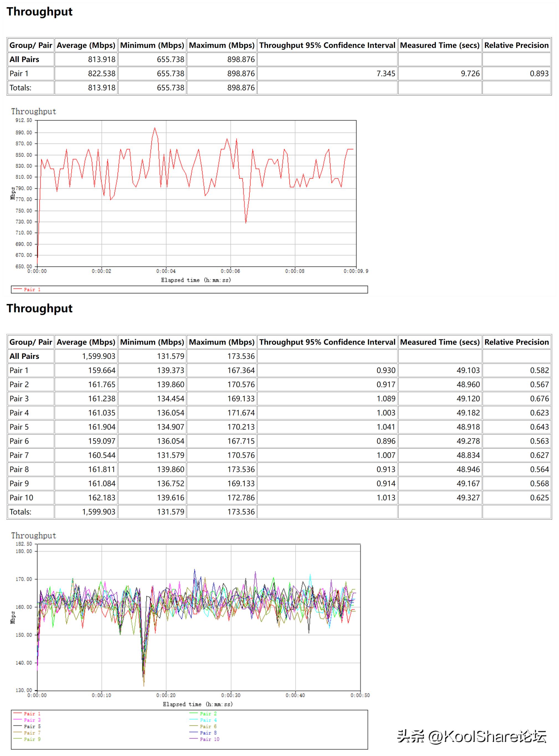Click the Pair 9 legend entry
Viewport: 559px width, 756px height.
point(32,739)
